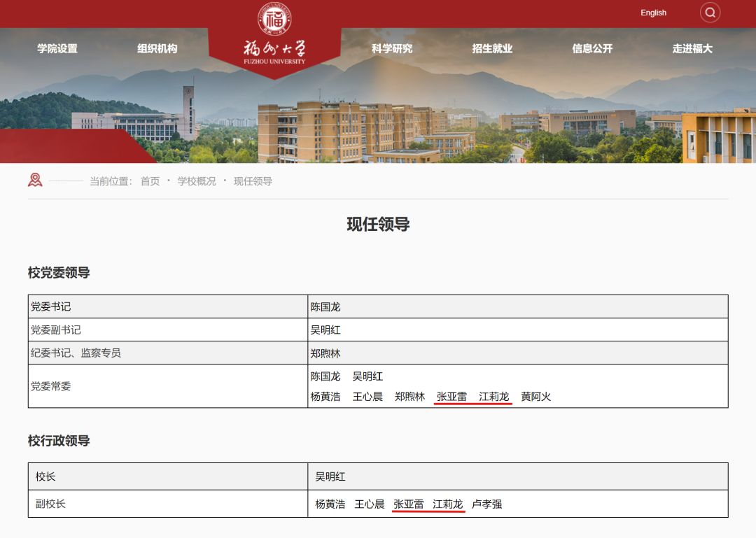Switch the site language to English

coord(653,13)
